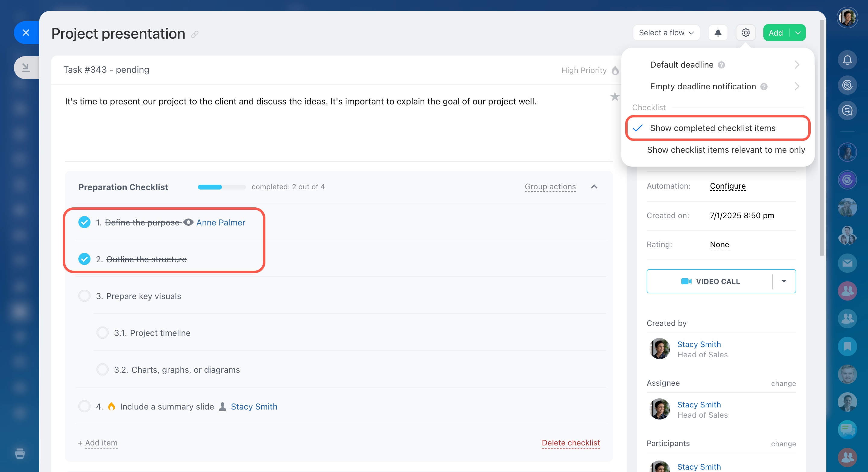Click the High Priority flame icon
Screen dimensions: 868x472
pos(615,70)
